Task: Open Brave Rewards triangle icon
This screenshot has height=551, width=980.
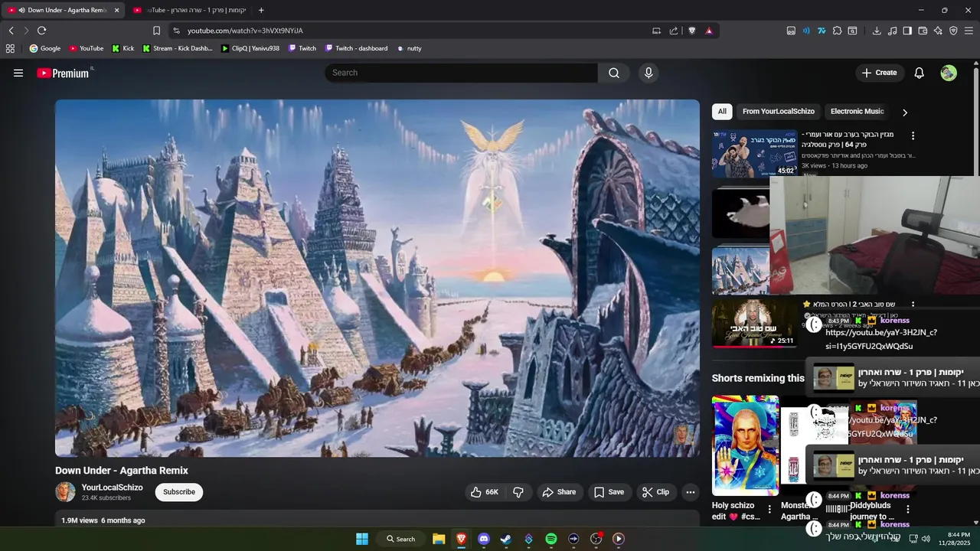Action: 709,31
